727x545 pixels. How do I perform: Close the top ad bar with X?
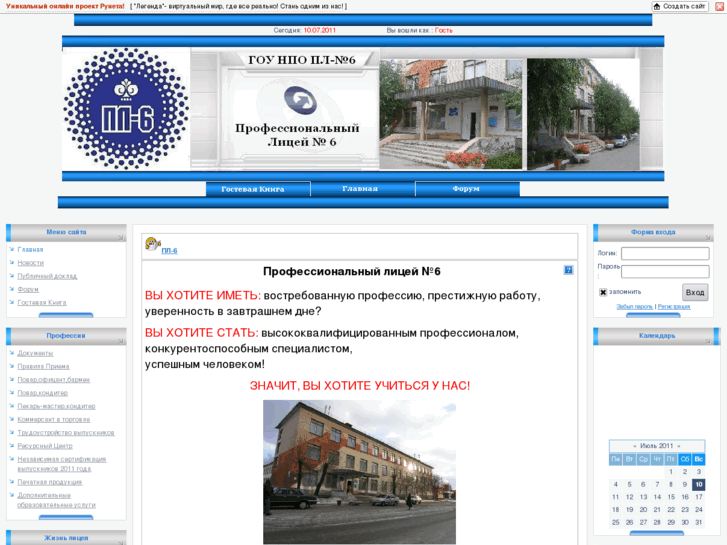tap(720, 6)
